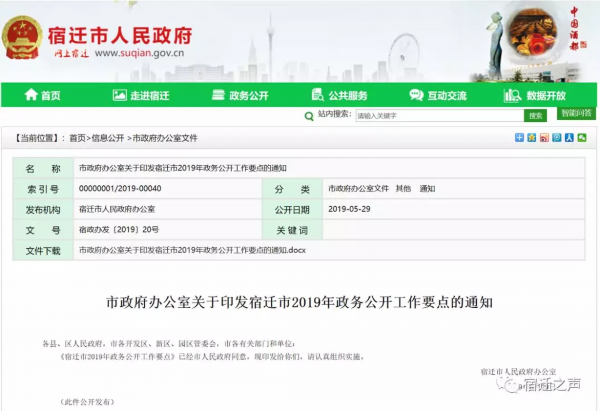
Task: Go to the 数据开放 menu item
Action: 546,95
